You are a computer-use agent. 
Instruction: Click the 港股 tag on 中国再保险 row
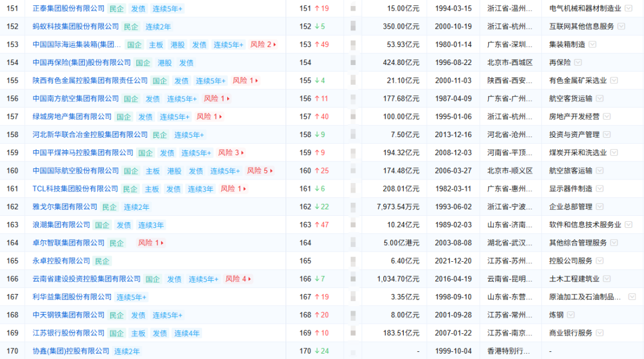click(165, 63)
